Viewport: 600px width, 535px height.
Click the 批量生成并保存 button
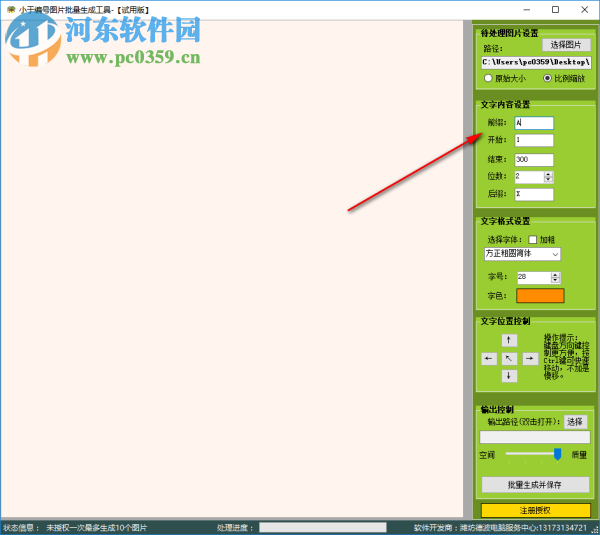tap(535, 485)
